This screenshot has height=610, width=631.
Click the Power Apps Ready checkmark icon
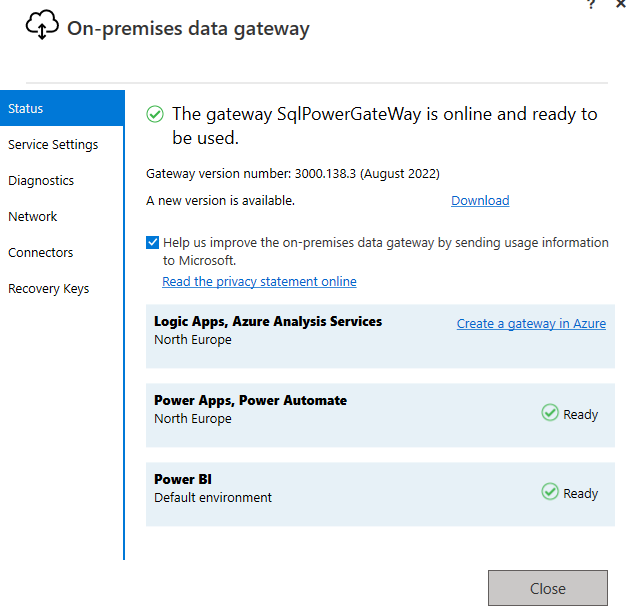[550, 412]
